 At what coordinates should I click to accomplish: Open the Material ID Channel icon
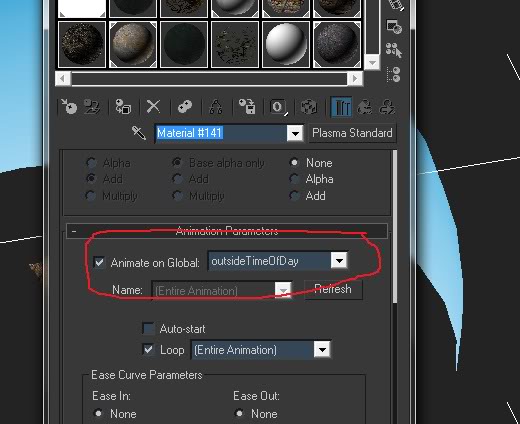pyautogui.click(x=278, y=107)
